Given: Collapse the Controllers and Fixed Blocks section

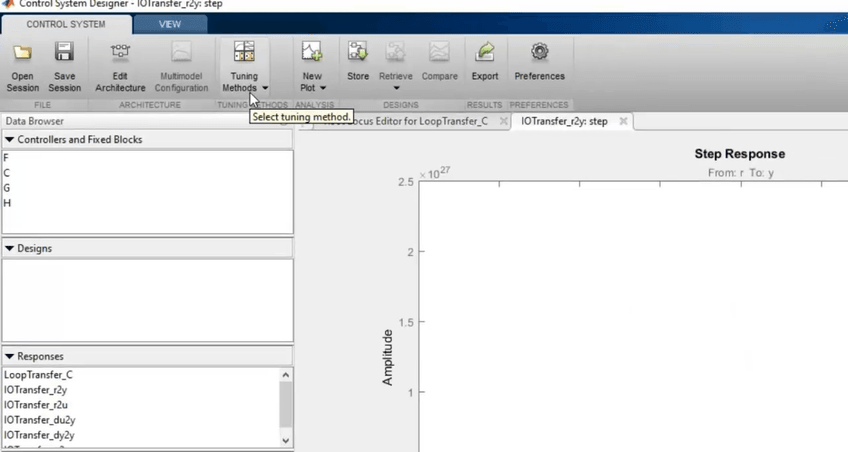Looking at the screenshot, I should pos(10,140).
